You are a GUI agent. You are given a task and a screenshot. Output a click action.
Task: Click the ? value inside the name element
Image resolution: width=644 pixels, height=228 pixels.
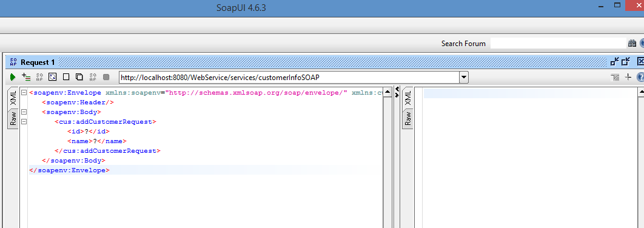pyautogui.click(x=95, y=141)
